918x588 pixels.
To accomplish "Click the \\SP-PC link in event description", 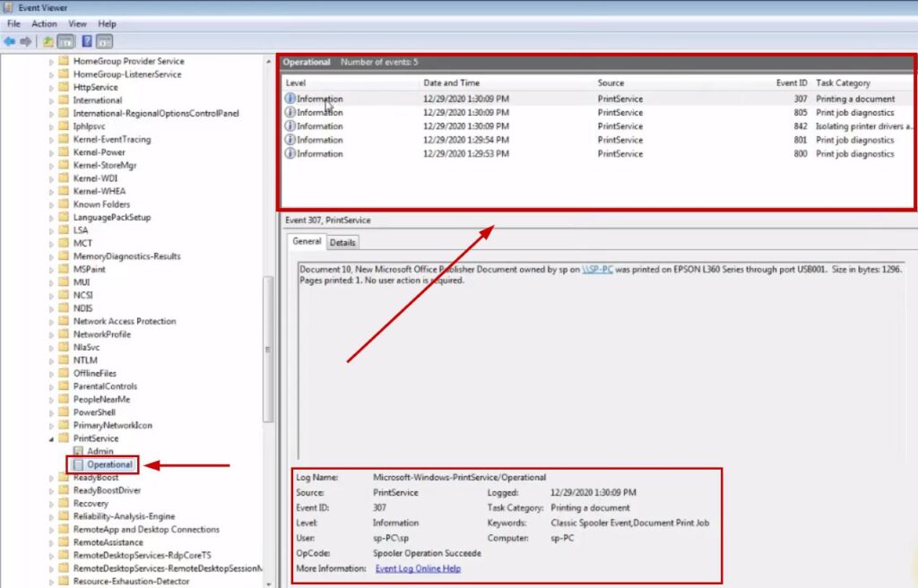I will (597, 269).
